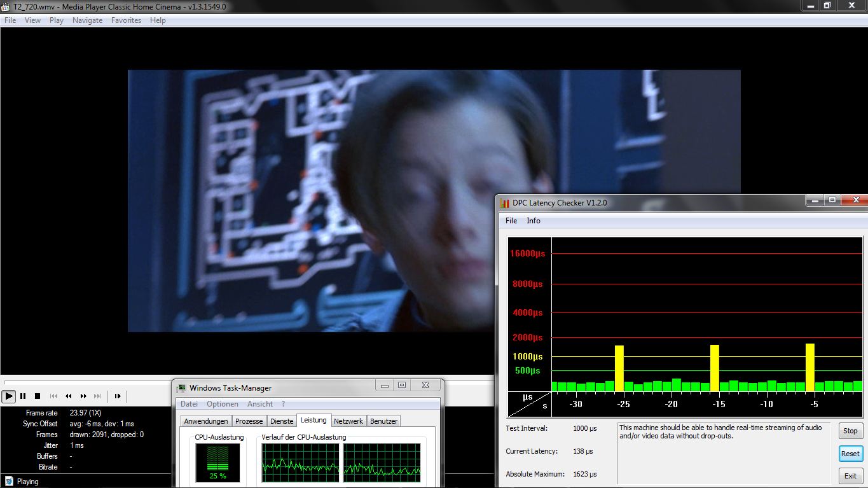Maximize the Windows Task-Manager window
Screen dimensions: 868x488
[x=402, y=385]
